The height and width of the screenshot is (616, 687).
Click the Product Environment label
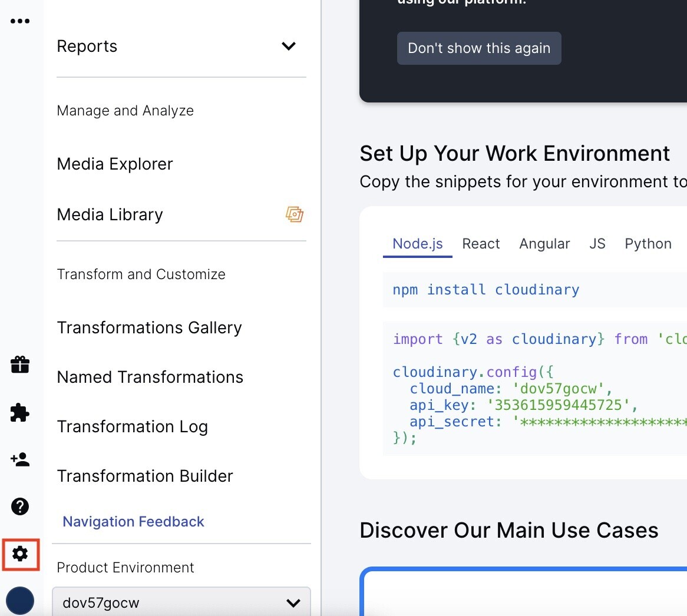[125, 567]
